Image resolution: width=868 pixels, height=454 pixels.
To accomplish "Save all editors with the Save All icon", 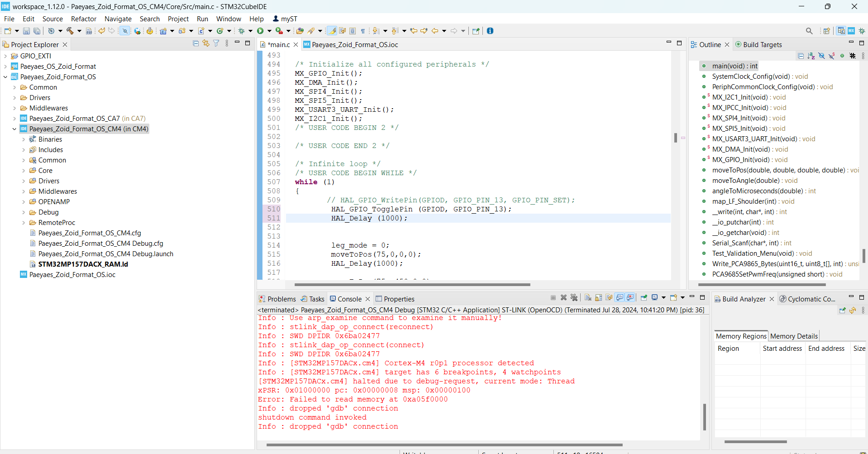I will click(37, 31).
